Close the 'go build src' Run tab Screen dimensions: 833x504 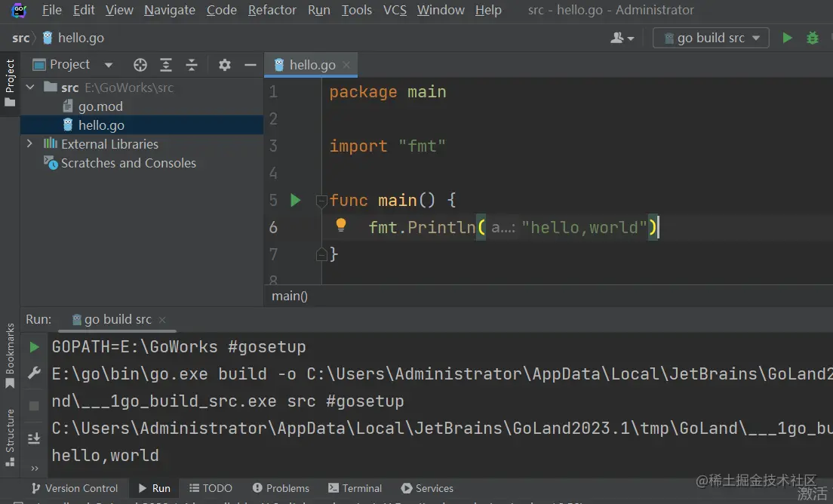162,320
